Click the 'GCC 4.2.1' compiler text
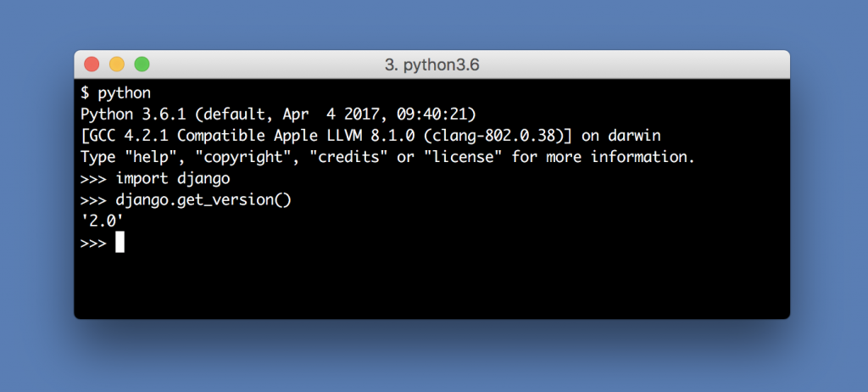This screenshot has width=868, height=392. click(x=124, y=136)
